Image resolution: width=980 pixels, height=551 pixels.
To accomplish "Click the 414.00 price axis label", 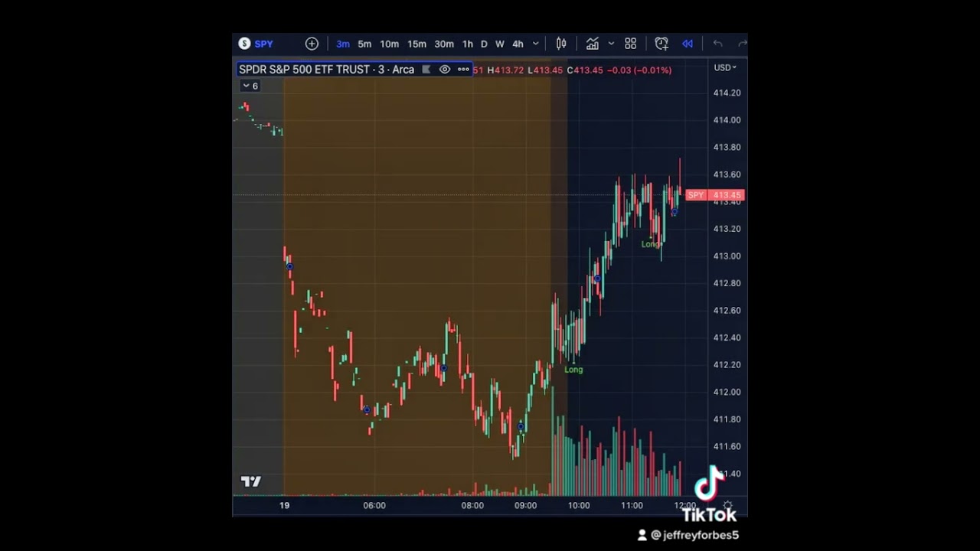I will pos(727,120).
